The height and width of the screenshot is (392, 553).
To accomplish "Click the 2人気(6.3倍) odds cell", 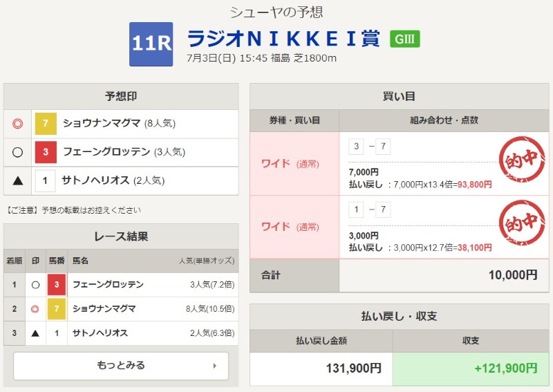I will click(x=212, y=333).
